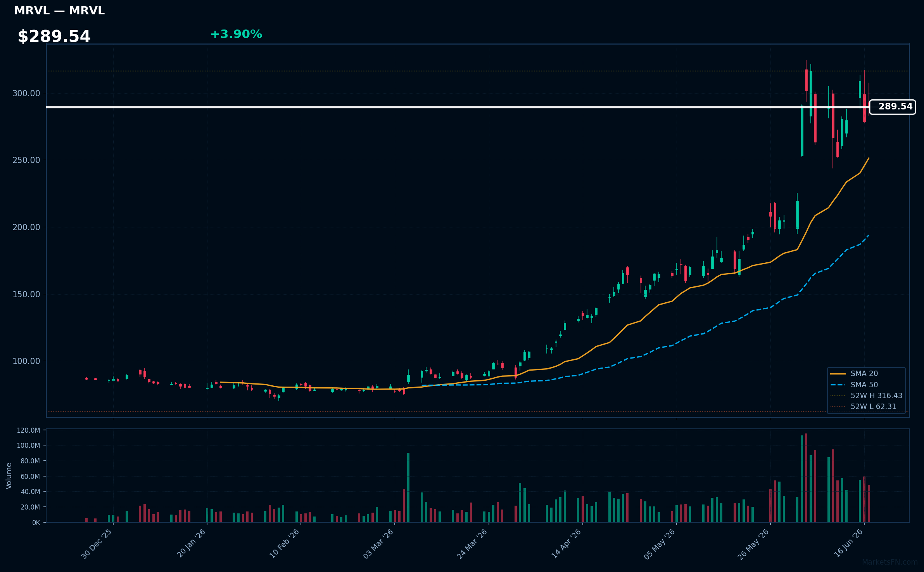Click the Volume axis title
Image resolution: width=924 pixels, height=572 pixels.
tap(9, 476)
